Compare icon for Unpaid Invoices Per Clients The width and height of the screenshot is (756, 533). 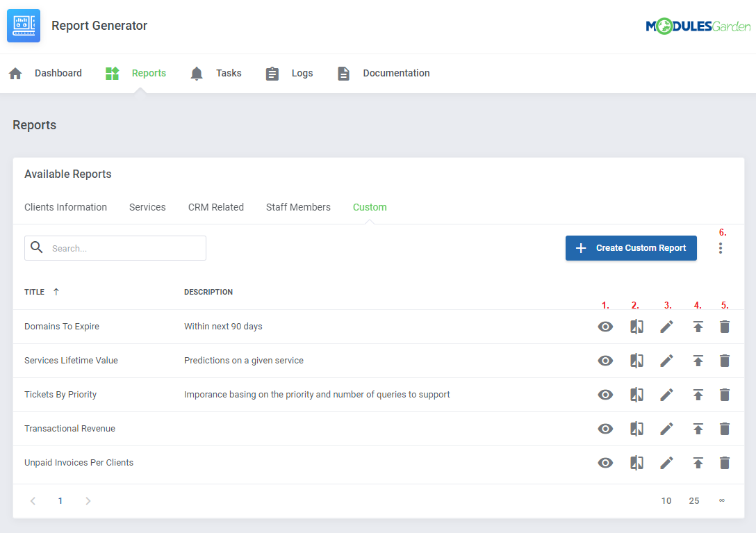click(x=637, y=463)
